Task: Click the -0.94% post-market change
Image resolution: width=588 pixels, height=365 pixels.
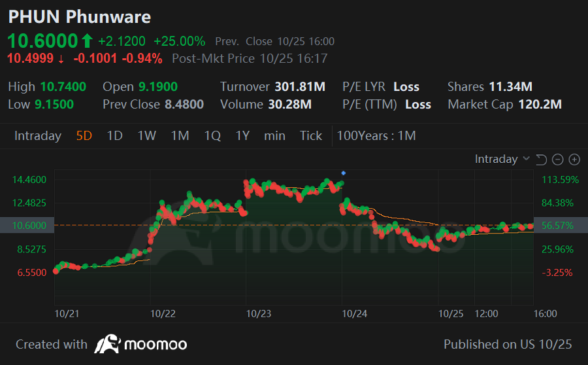Action: 142,59
